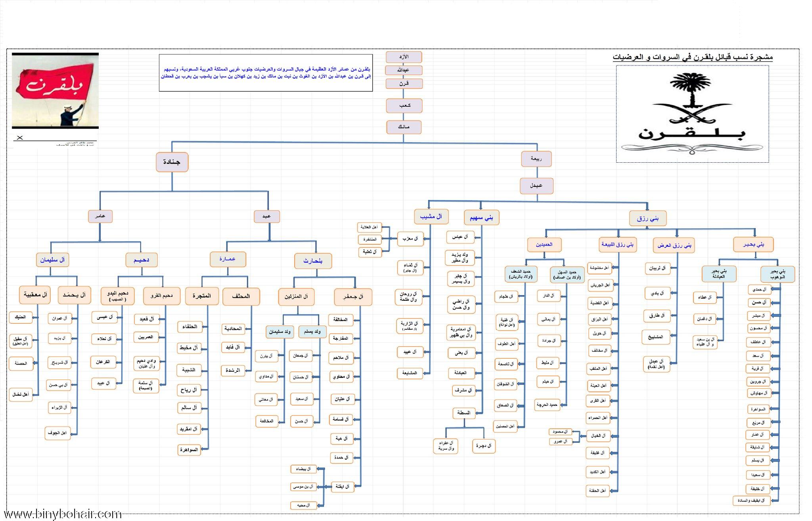Viewport: 812px width, 521px height.
Task: Select the الحميدين node
Action: 544,244
